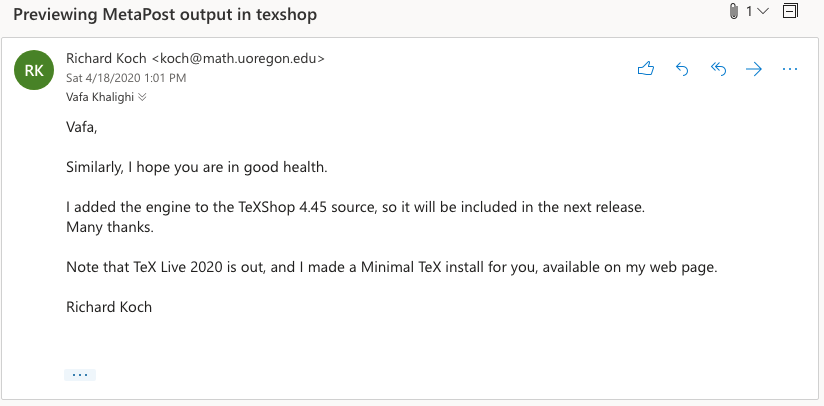
Task: Like this message with the thumbs-up icon
Action: (646, 69)
